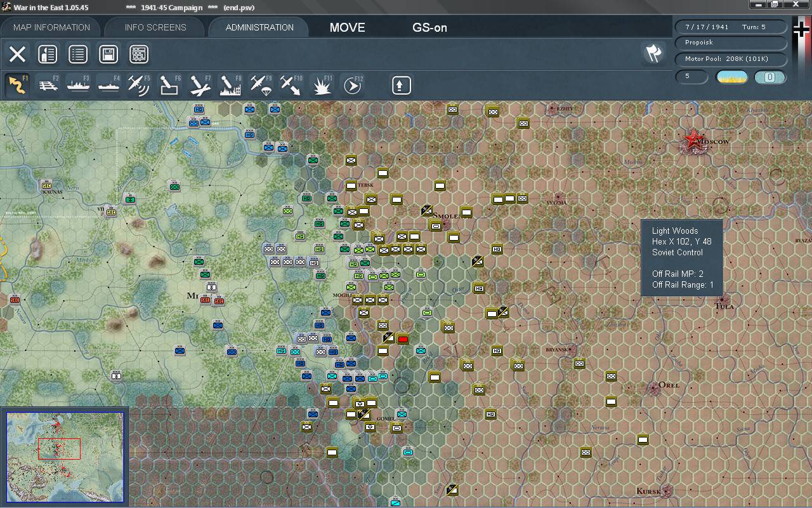Switch to the Map Information tab
This screenshot has height=508, width=812.
click(51, 27)
